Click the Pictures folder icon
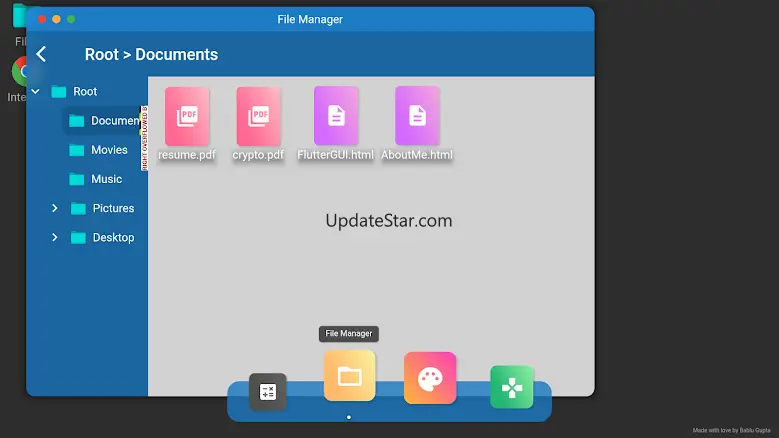The width and height of the screenshot is (779, 438). click(x=78, y=209)
